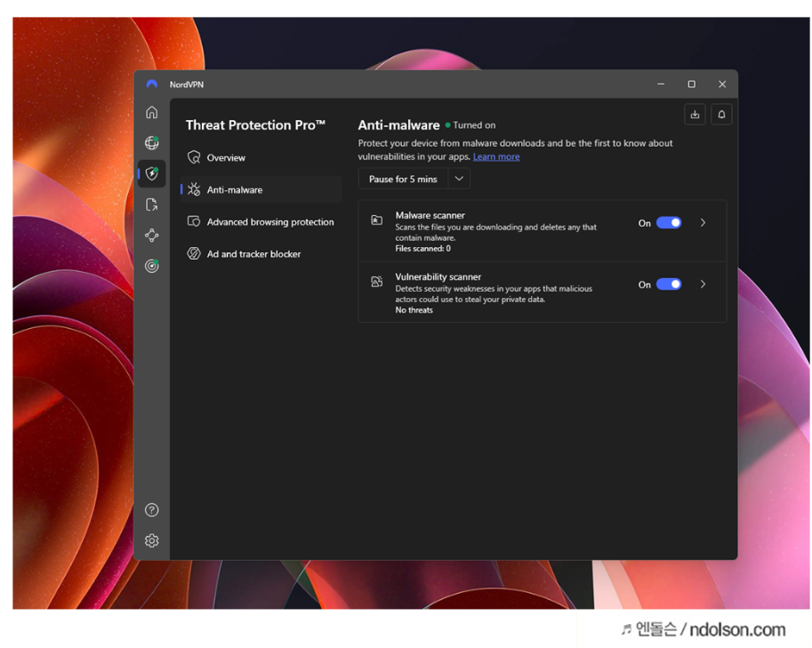Click the Anti-malware bug icon
This screenshot has width=812, height=648.
pyautogui.click(x=194, y=189)
